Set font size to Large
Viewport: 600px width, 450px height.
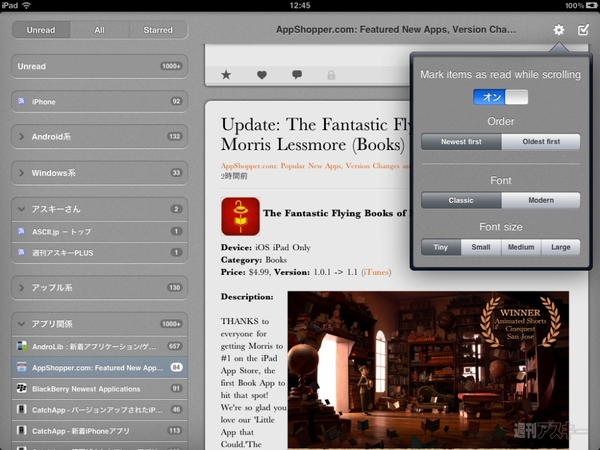click(561, 247)
